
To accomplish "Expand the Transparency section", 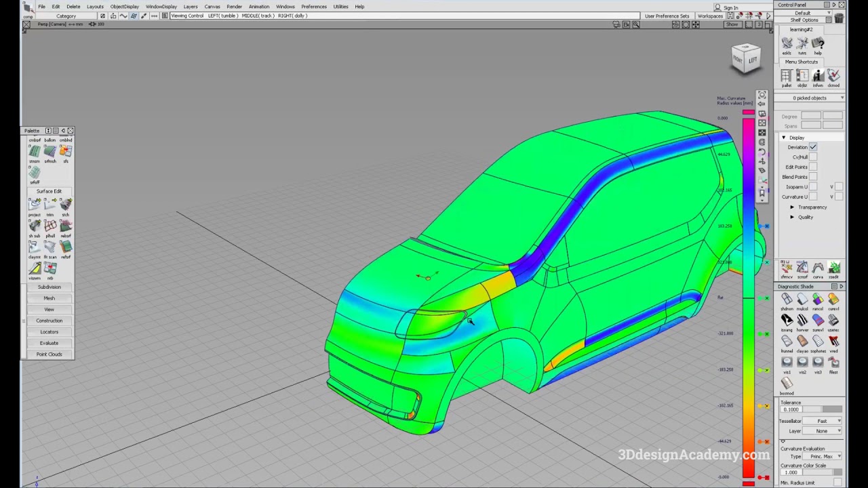I will (x=792, y=207).
